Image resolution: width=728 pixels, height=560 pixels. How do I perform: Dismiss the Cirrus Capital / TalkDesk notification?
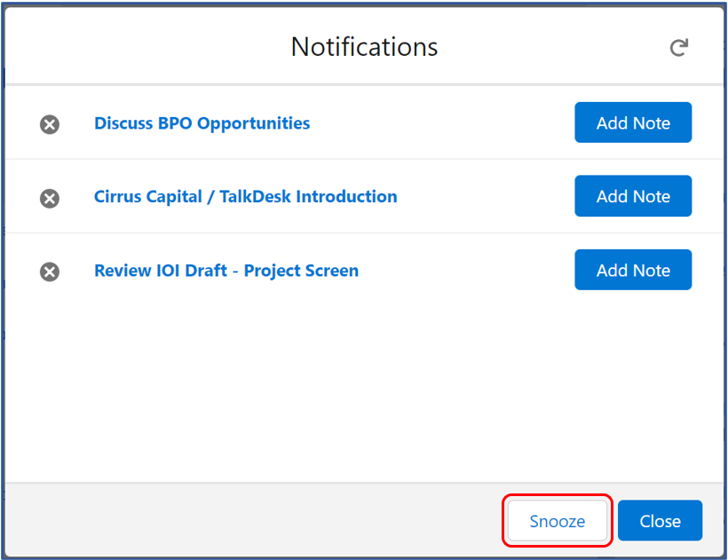point(50,198)
